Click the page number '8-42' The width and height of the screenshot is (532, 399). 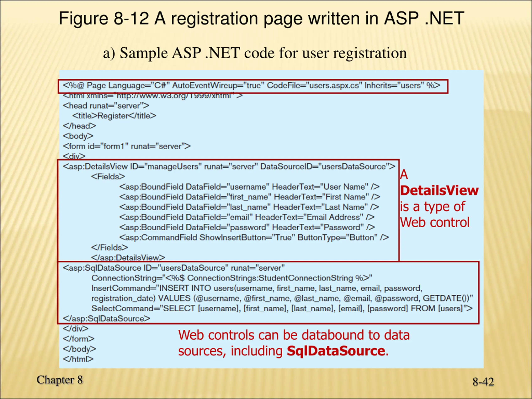point(483,382)
